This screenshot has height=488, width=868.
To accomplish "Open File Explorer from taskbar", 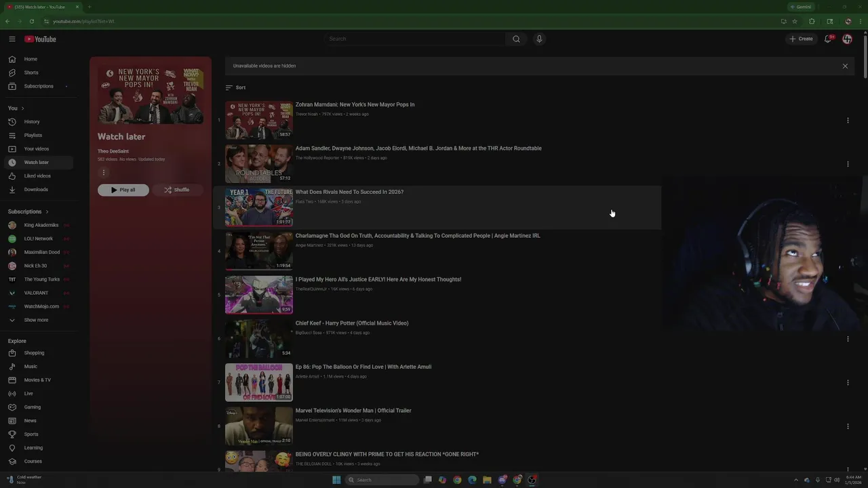I will pyautogui.click(x=487, y=480).
